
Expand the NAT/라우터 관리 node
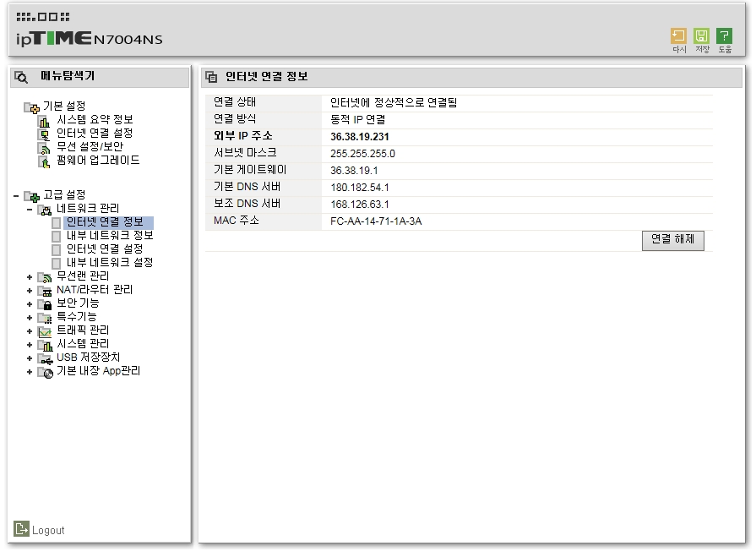30,291
